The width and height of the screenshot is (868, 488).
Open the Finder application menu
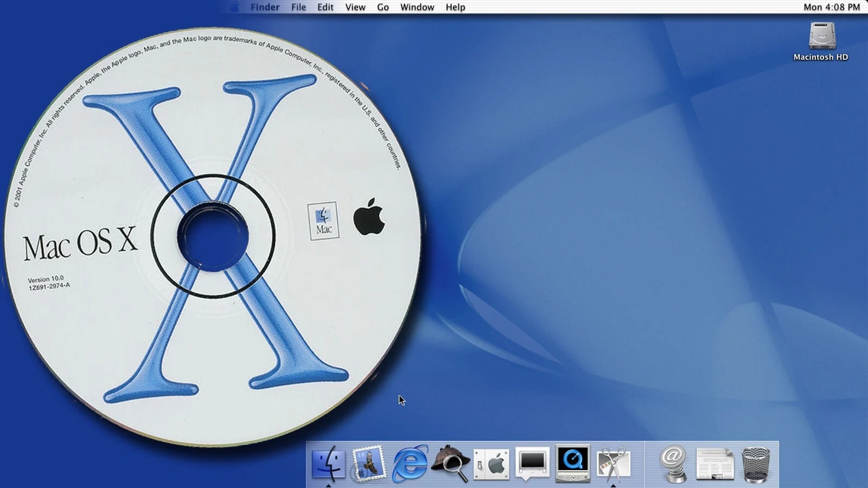tap(265, 7)
